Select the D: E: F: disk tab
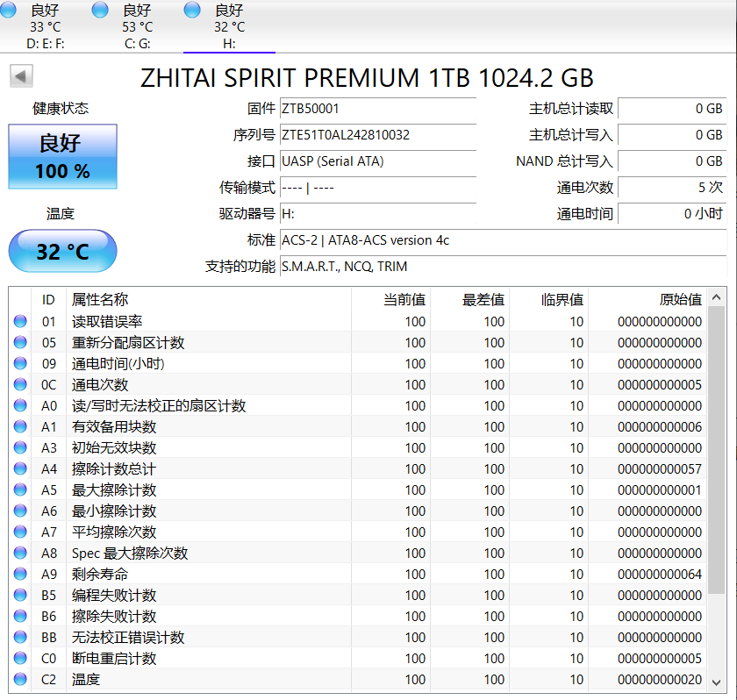 45,26
